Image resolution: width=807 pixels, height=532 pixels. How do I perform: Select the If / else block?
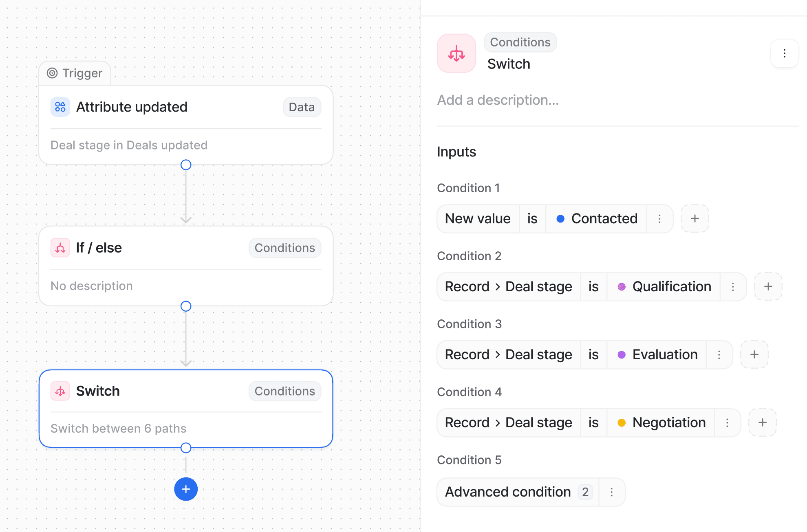(186, 266)
